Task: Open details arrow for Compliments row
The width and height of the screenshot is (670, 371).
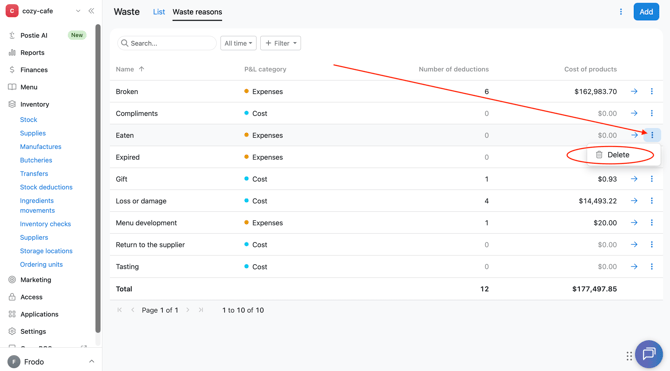Action: pos(634,113)
